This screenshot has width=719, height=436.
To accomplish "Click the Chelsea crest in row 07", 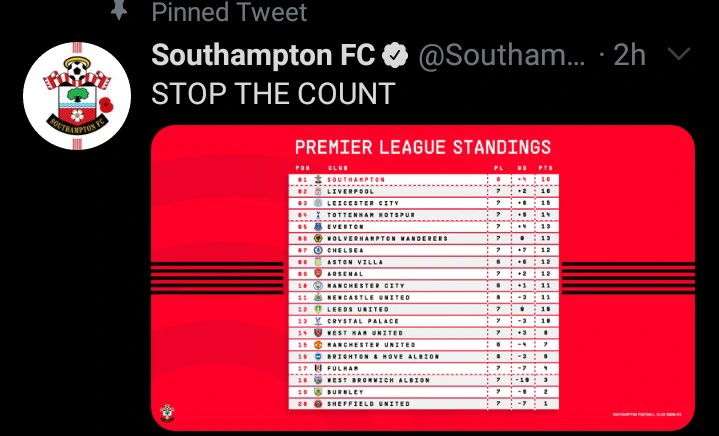I will 318,250.
